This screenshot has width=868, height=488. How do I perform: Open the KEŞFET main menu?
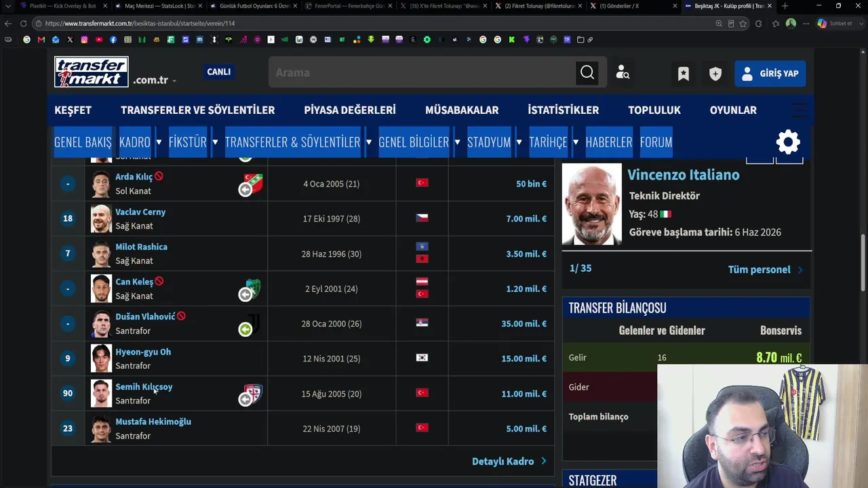(73, 110)
